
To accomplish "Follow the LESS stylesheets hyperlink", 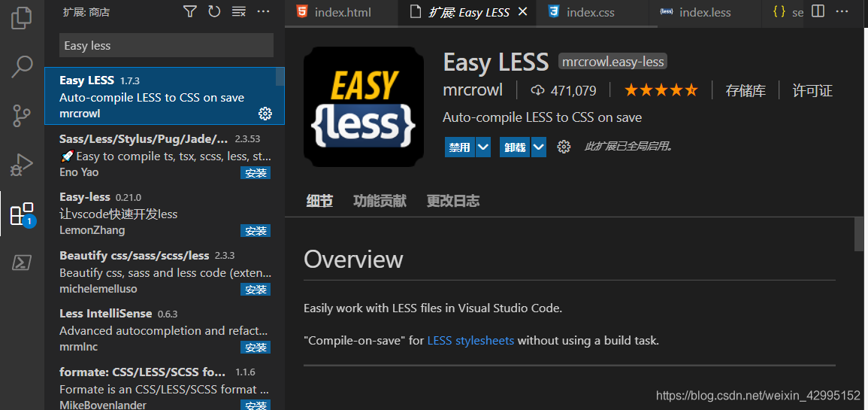I will [470, 341].
